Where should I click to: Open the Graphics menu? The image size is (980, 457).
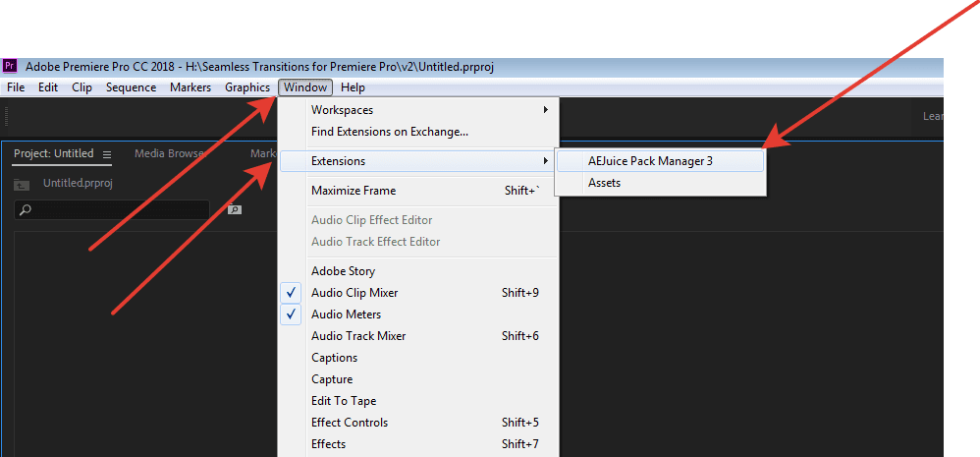point(247,87)
